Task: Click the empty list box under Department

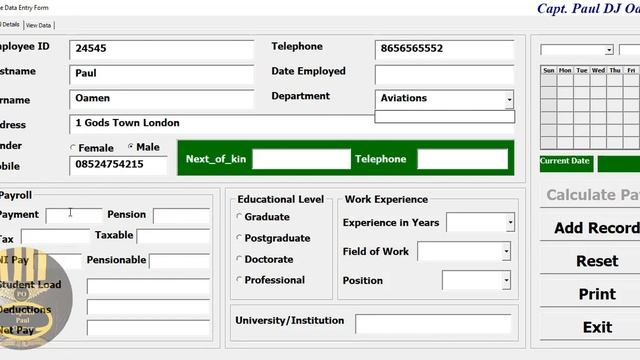Action: [444, 117]
